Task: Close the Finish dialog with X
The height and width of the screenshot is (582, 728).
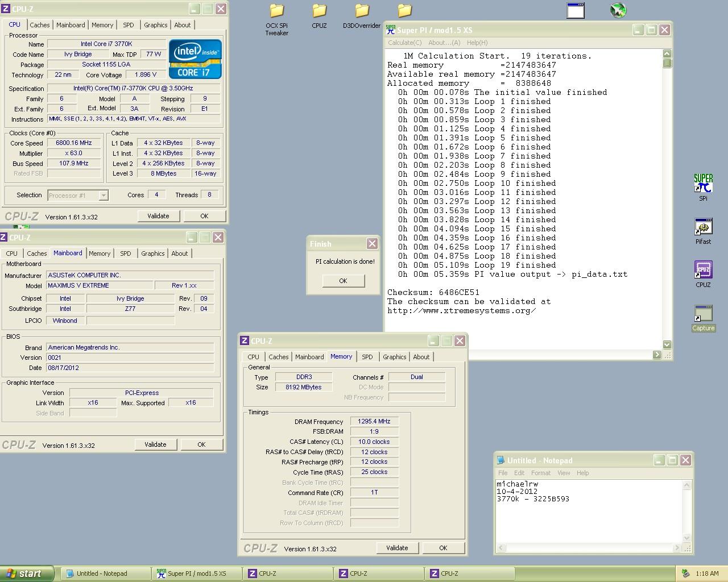Action: point(372,243)
